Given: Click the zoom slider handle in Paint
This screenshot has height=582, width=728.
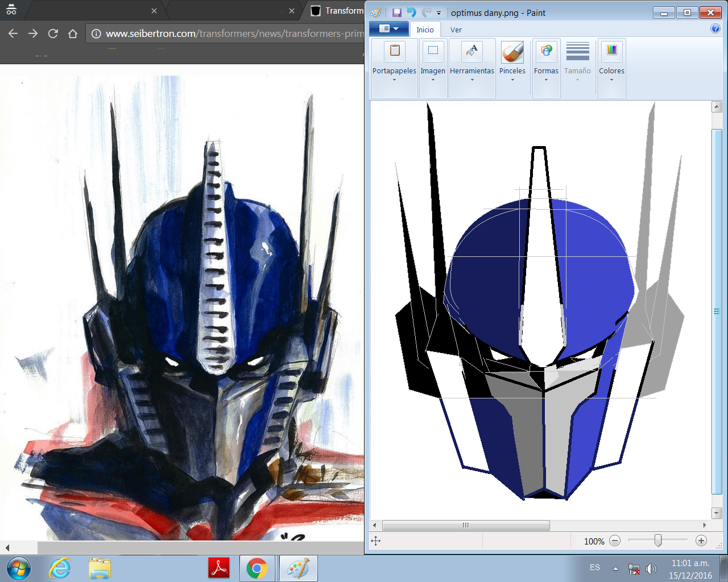Looking at the screenshot, I should (x=658, y=541).
